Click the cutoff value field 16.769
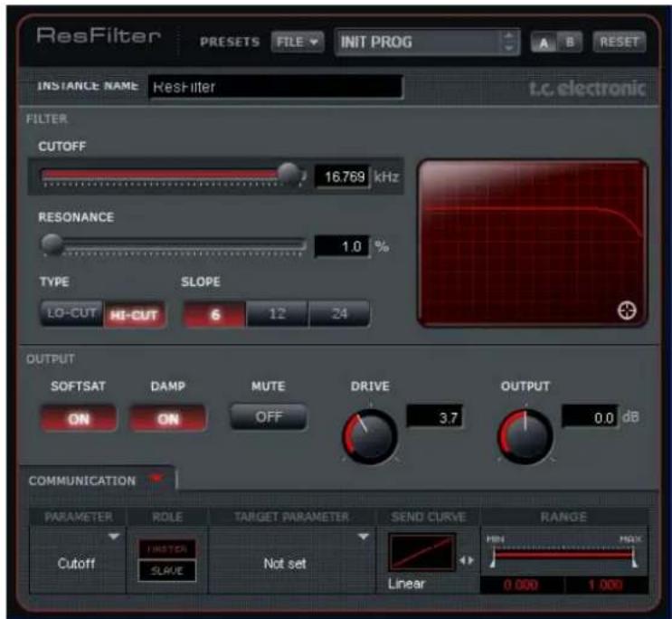672x619 pixels. (342, 176)
